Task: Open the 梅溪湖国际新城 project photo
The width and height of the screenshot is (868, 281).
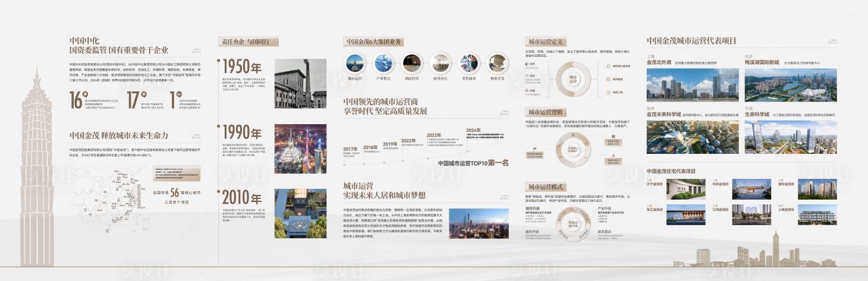Action: 791,85
